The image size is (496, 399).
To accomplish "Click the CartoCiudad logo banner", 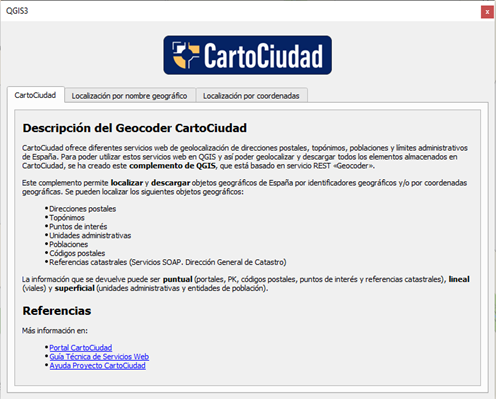I will (x=247, y=55).
